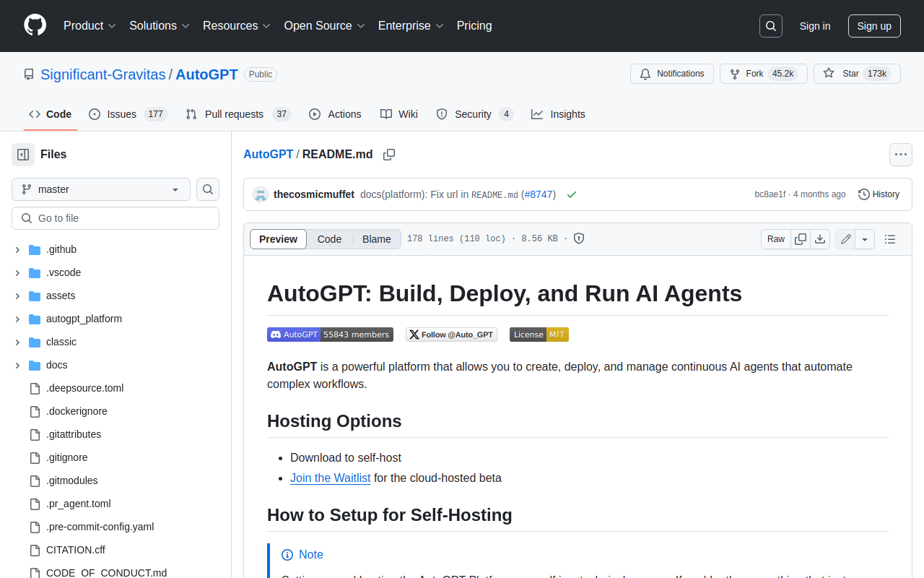
Task: Expand the .vscode folder
Action: coord(17,272)
